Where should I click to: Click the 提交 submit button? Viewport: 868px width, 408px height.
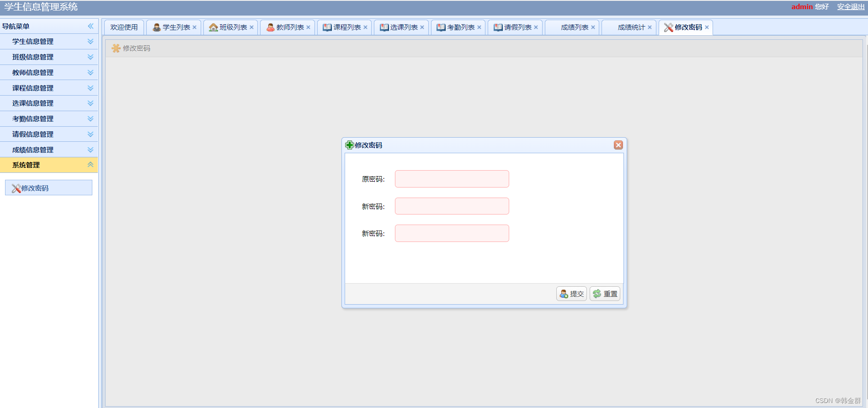(571, 294)
